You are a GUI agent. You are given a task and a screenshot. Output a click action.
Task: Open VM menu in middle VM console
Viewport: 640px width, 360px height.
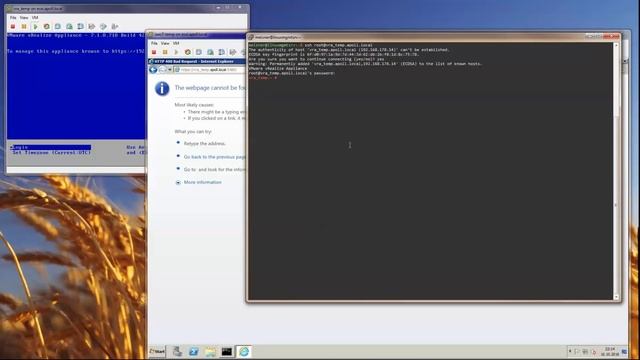[176, 43]
